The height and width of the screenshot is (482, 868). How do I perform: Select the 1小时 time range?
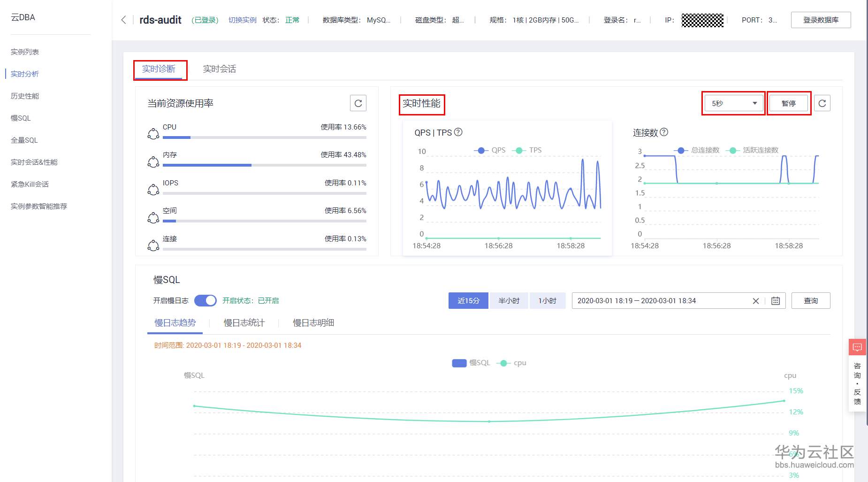(548, 301)
